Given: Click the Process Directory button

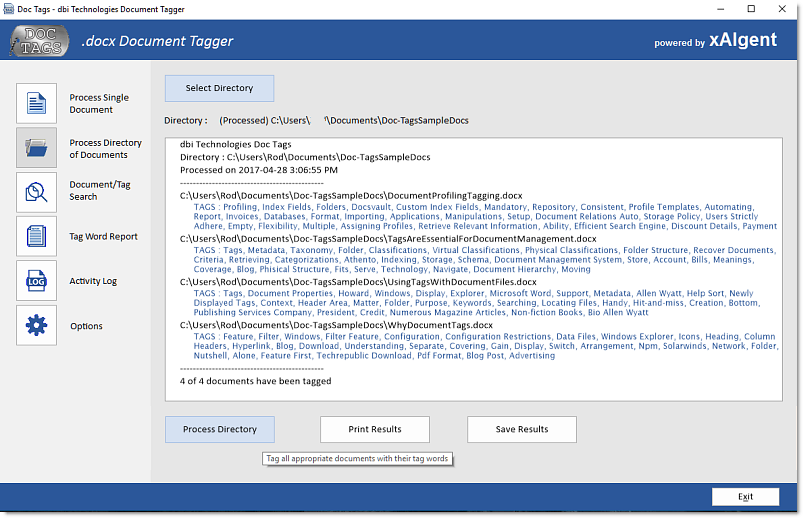Looking at the screenshot, I should [220, 429].
